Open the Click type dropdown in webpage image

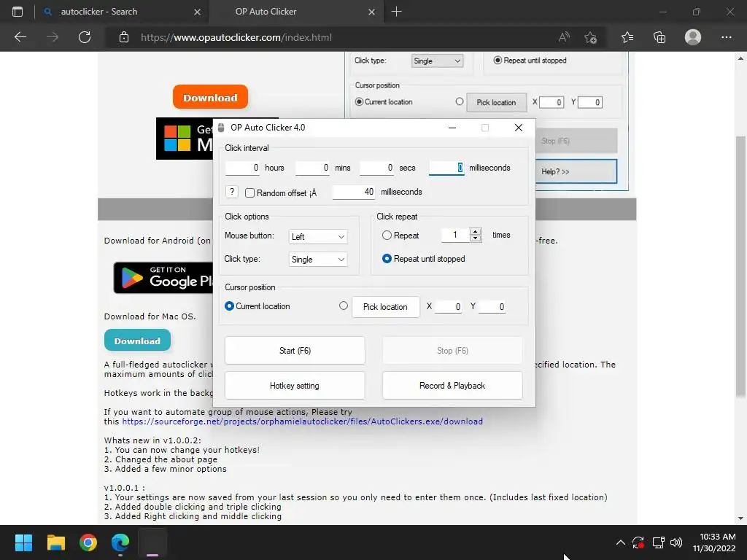click(x=437, y=61)
